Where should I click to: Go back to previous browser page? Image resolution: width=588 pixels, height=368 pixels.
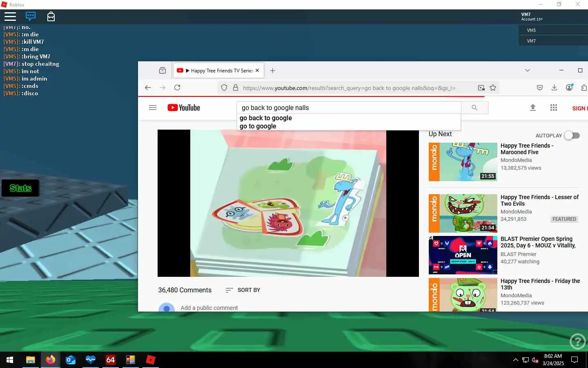pyautogui.click(x=148, y=88)
